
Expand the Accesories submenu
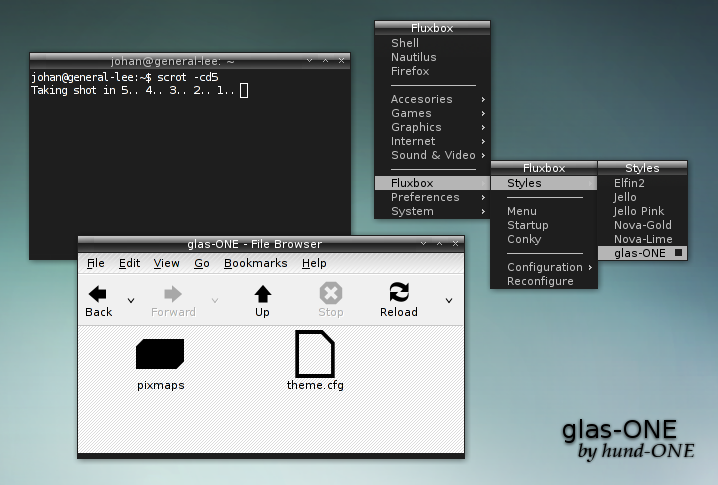click(x=432, y=99)
